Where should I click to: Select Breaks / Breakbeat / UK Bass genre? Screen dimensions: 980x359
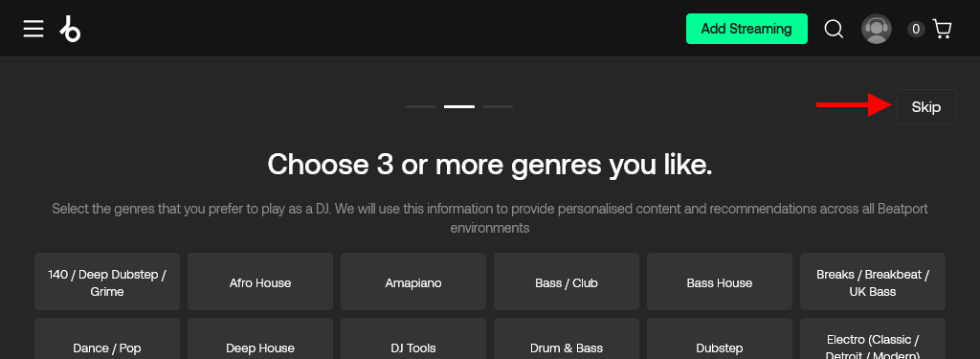tap(873, 281)
